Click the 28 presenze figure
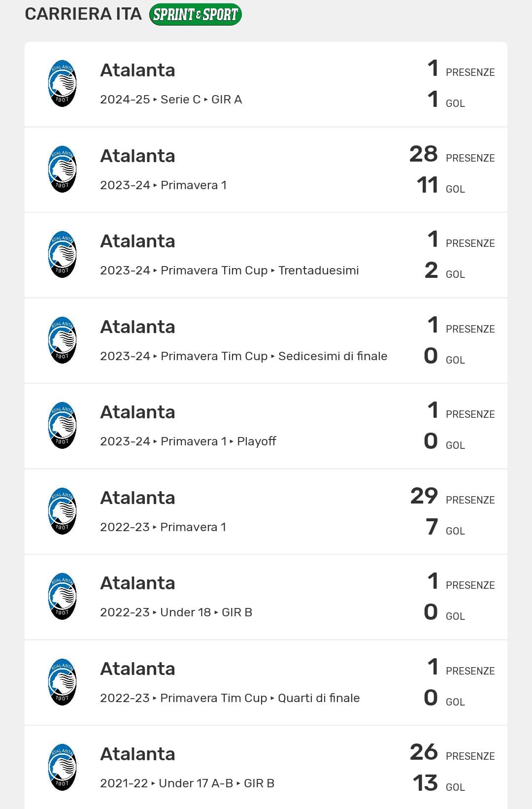This screenshot has height=809, width=532. click(x=424, y=154)
